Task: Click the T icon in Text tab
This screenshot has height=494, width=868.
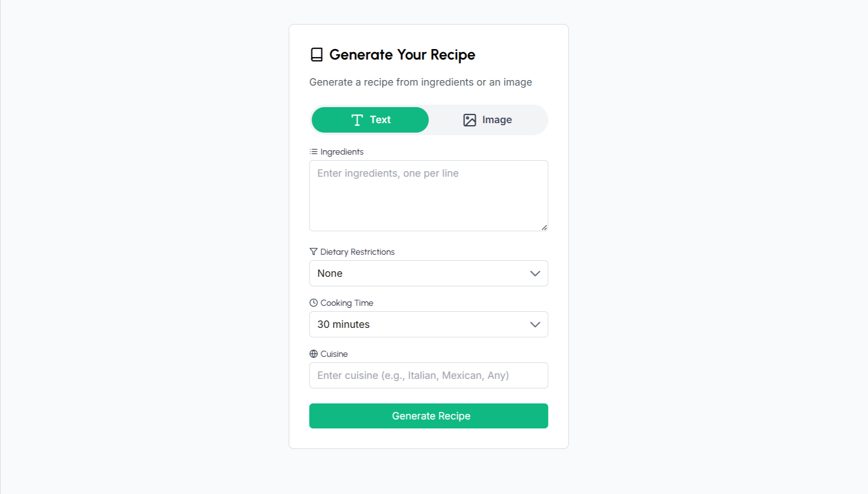Action: pyautogui.click(x=357, y=120)
